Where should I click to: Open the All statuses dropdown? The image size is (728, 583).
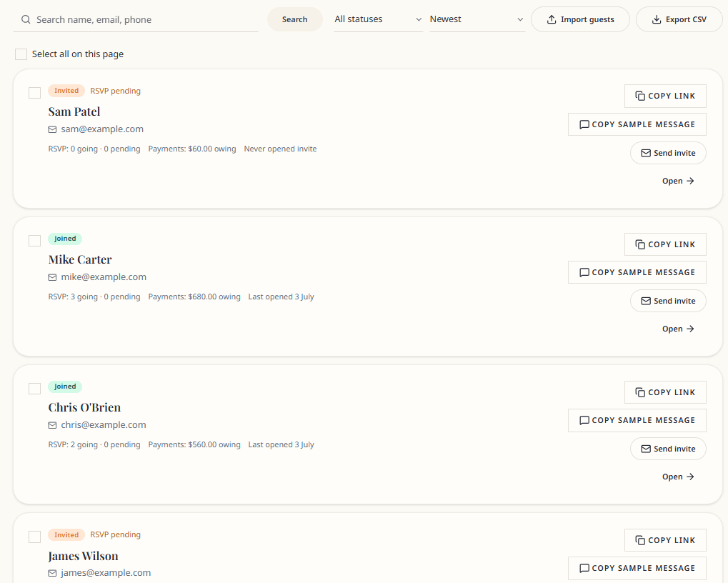[x=379, y=19]
